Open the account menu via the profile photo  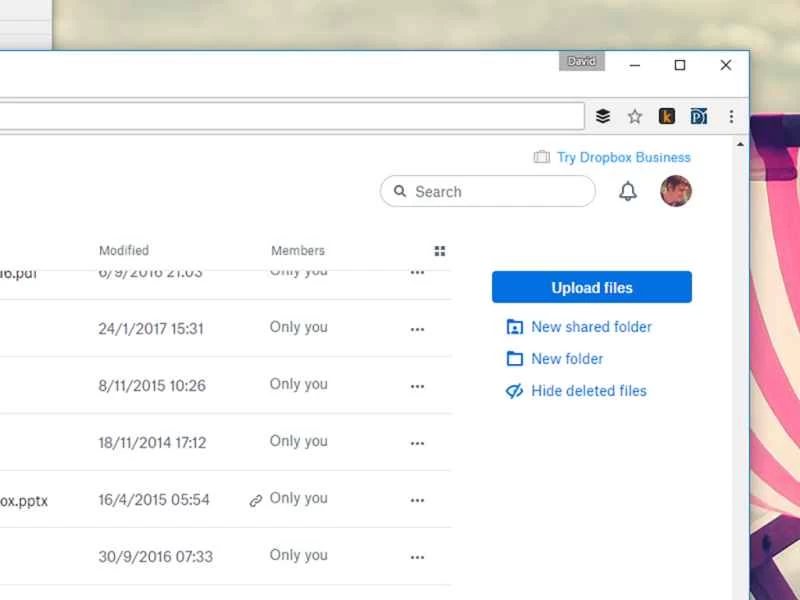click(x=676, y=191)
